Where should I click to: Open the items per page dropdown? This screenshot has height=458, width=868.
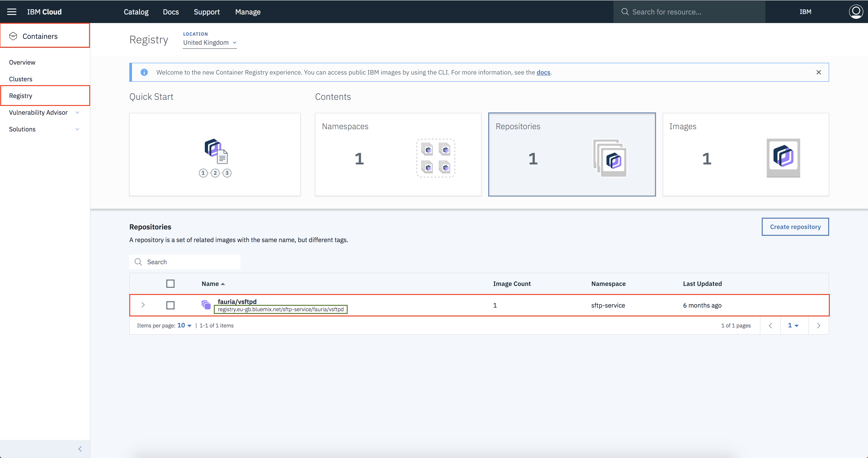[184, 325]
